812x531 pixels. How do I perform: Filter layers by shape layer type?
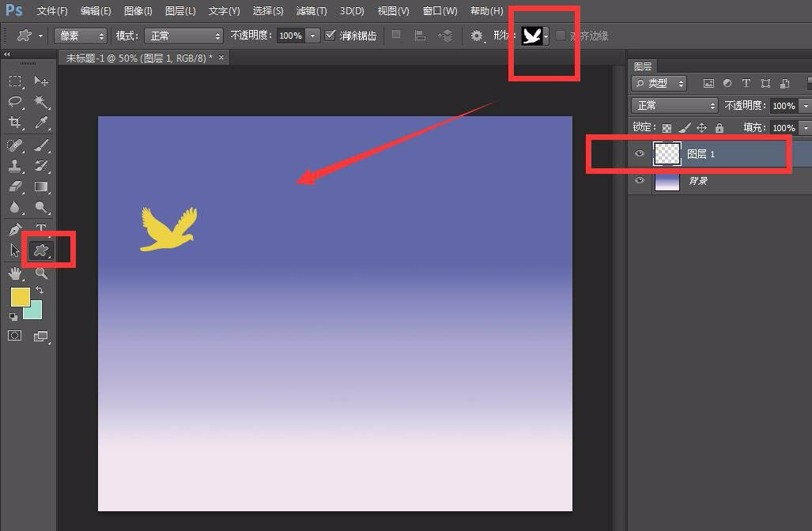765,83
